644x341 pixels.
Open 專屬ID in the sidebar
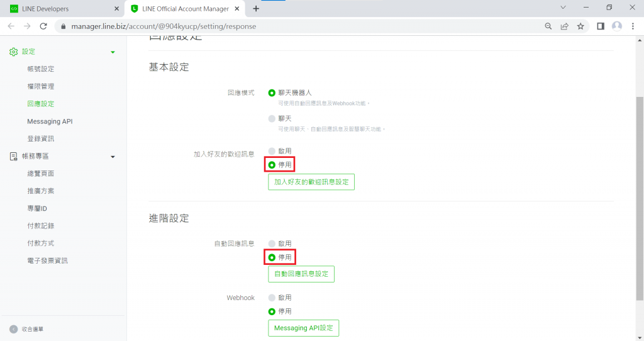click(x=37, y=208)
